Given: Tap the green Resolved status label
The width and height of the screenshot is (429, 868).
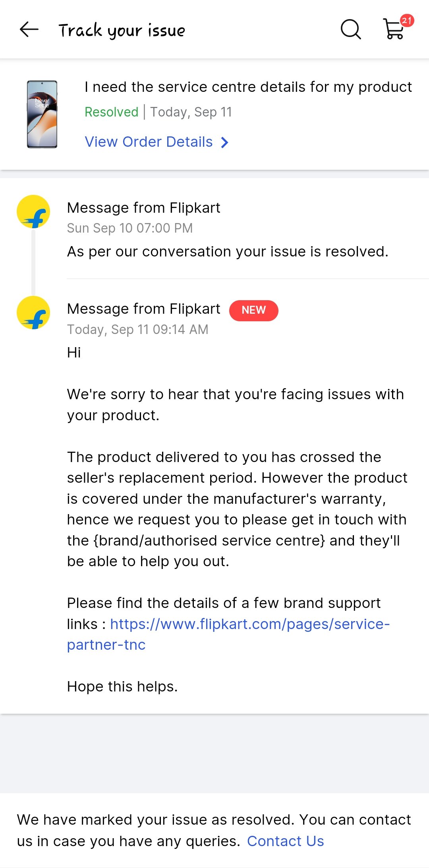Looking at the screenshot, I should pos(111,112).
